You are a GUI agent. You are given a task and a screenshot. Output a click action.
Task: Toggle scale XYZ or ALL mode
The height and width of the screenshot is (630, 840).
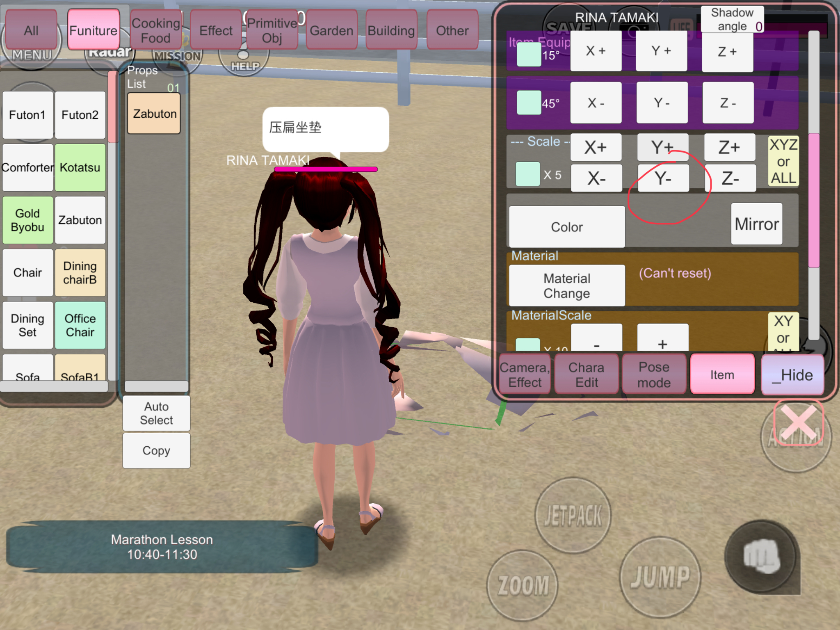(783, 161)
